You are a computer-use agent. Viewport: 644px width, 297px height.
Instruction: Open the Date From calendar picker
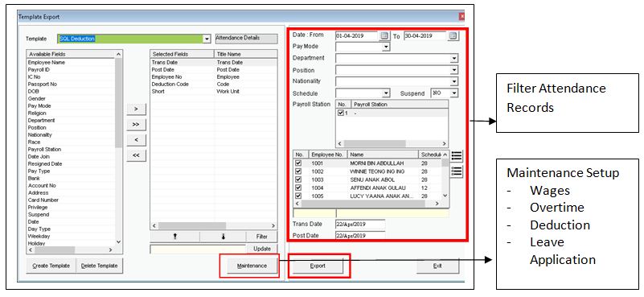(x=384, y=35)
